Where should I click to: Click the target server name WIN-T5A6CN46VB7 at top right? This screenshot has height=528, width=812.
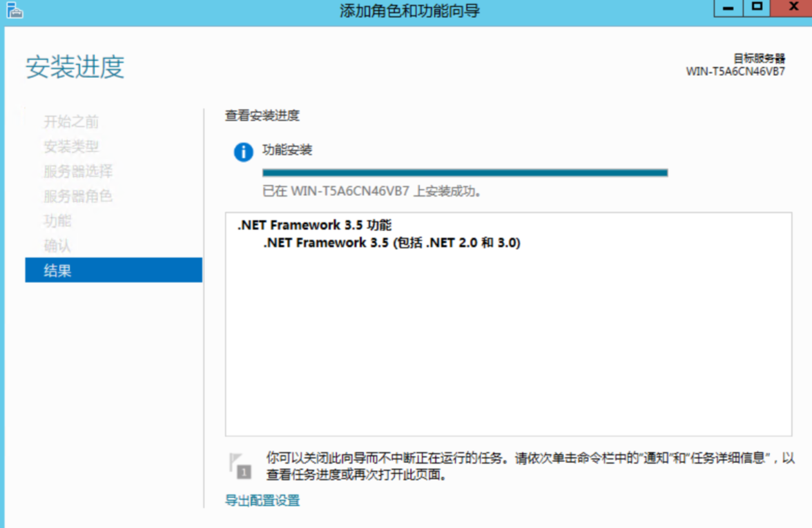coord(735,71)
